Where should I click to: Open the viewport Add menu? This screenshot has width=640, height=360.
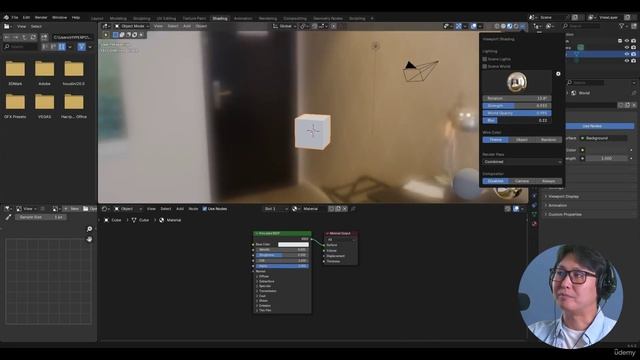click(x=187, y=26)
